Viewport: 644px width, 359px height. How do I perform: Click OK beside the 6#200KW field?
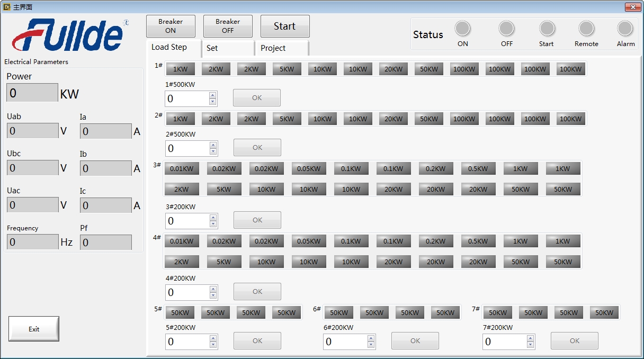(415, 341)
